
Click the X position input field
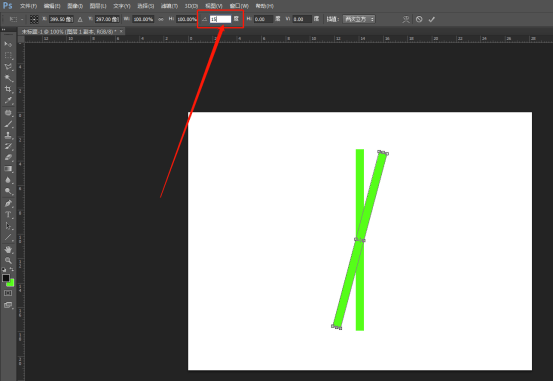(61, 19)
